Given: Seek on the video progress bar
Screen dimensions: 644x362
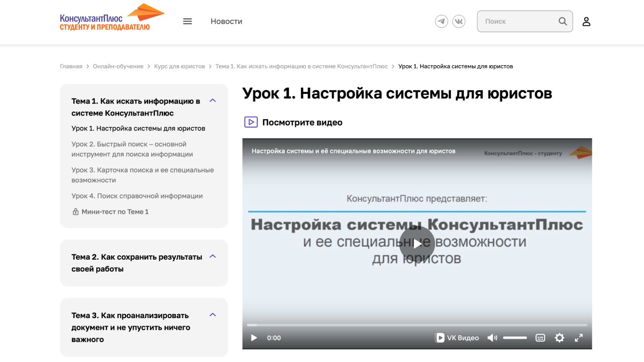Looking at the screenshot, I should 417,325.
